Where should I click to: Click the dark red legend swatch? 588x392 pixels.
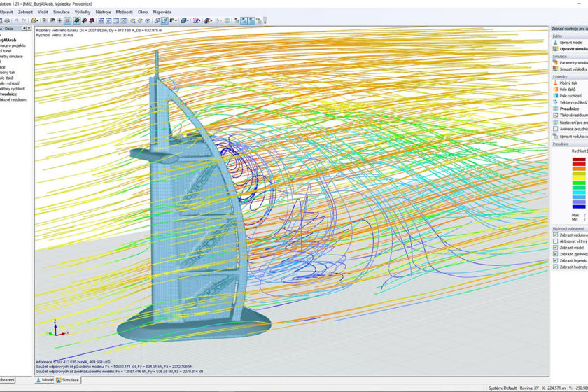tap(579, 160)
